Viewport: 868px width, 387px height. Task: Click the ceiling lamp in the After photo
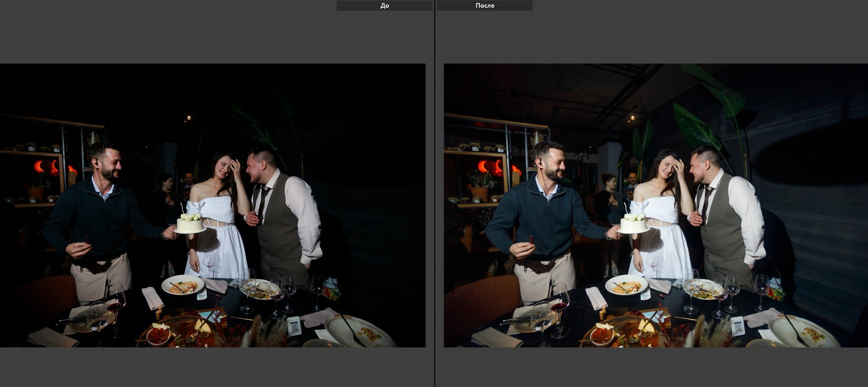pos(632,117)
